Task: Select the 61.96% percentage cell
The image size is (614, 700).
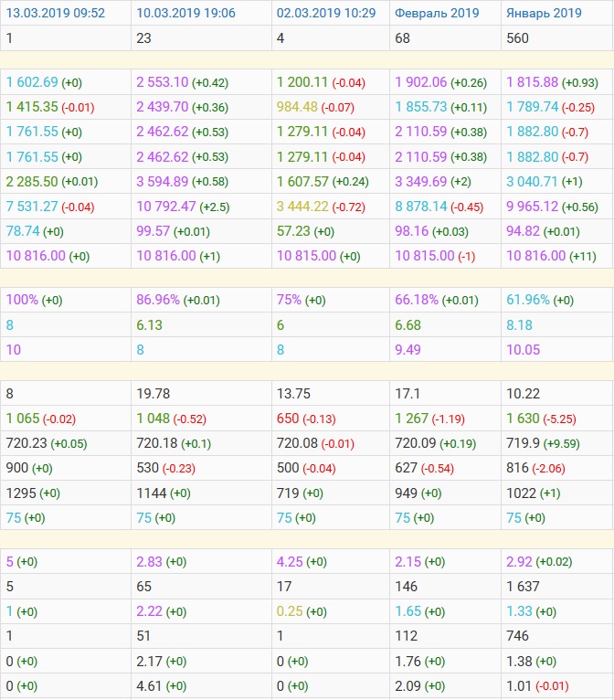Action: (x=529, y=300)
